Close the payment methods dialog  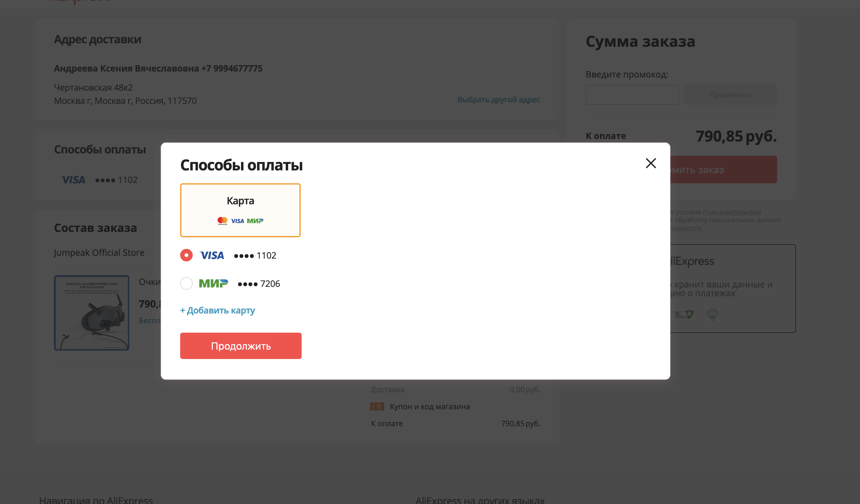click(x=650, y=163)
